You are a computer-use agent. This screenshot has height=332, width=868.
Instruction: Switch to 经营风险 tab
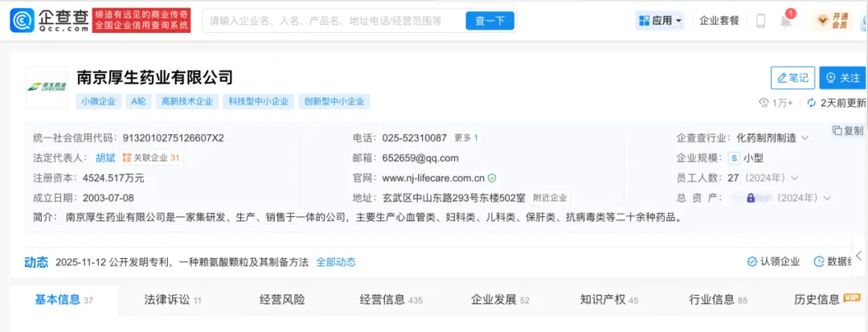[282, 300]
